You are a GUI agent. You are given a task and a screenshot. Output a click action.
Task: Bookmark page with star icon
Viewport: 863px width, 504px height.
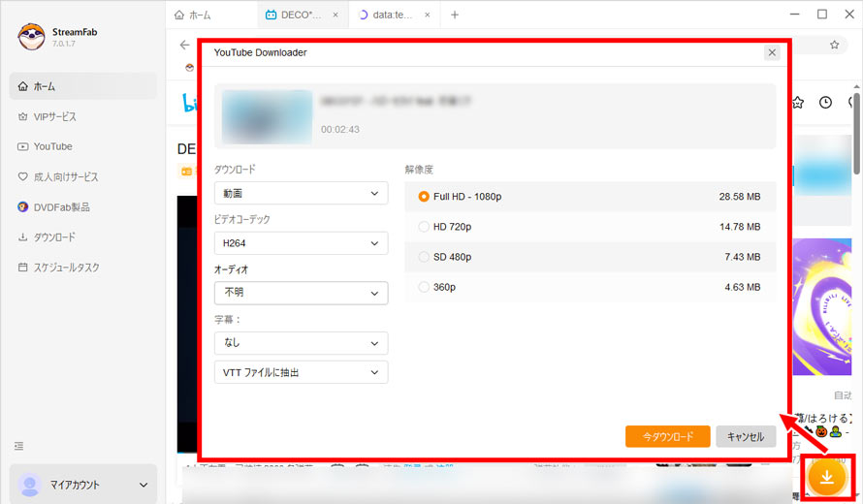pyautogui.click(x=834, y=45)
